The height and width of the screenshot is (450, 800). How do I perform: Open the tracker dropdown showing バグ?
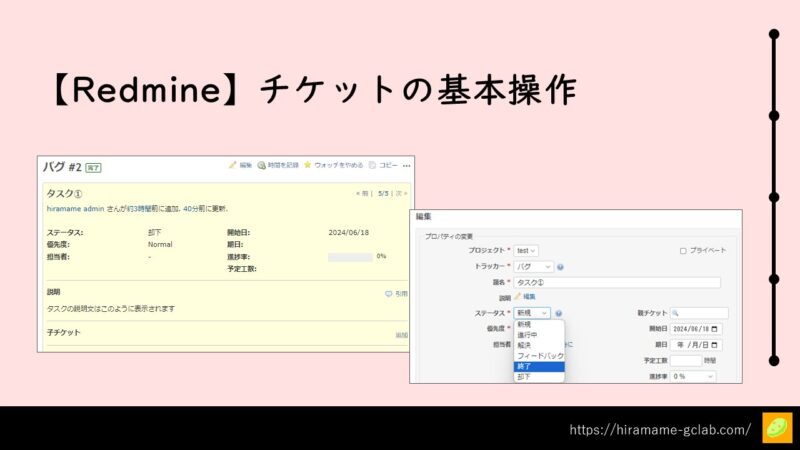click(533, 267)
